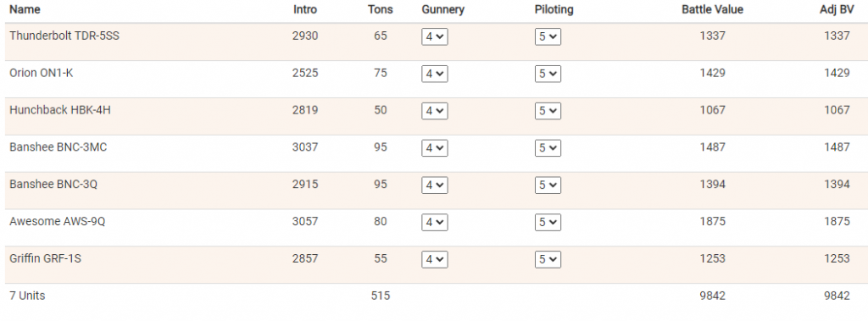Select Piloting skill for Griffin GRF-1S
Viewport: 868px width, 321px height.
tap(548, 259)
